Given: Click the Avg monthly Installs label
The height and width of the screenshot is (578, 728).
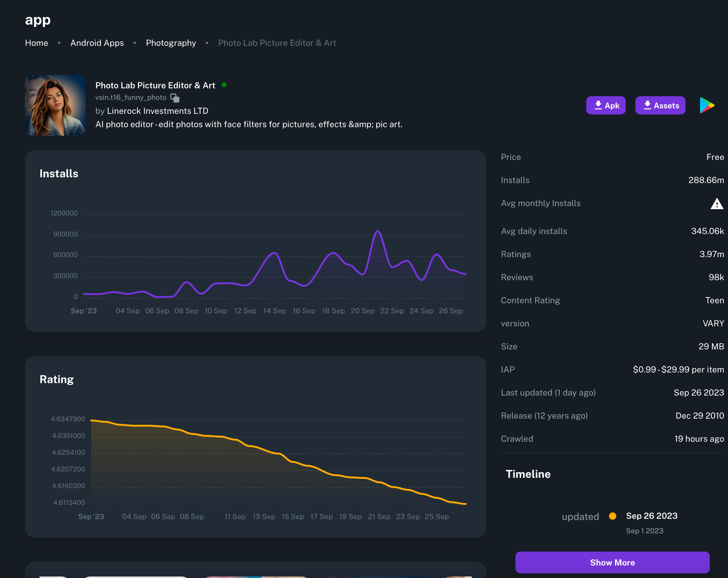Looking at the screenshot, I should pos(541,203).
